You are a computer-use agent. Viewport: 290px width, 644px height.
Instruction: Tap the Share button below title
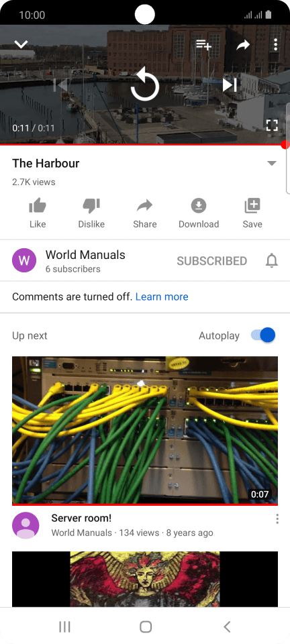(x=144, y=213)
